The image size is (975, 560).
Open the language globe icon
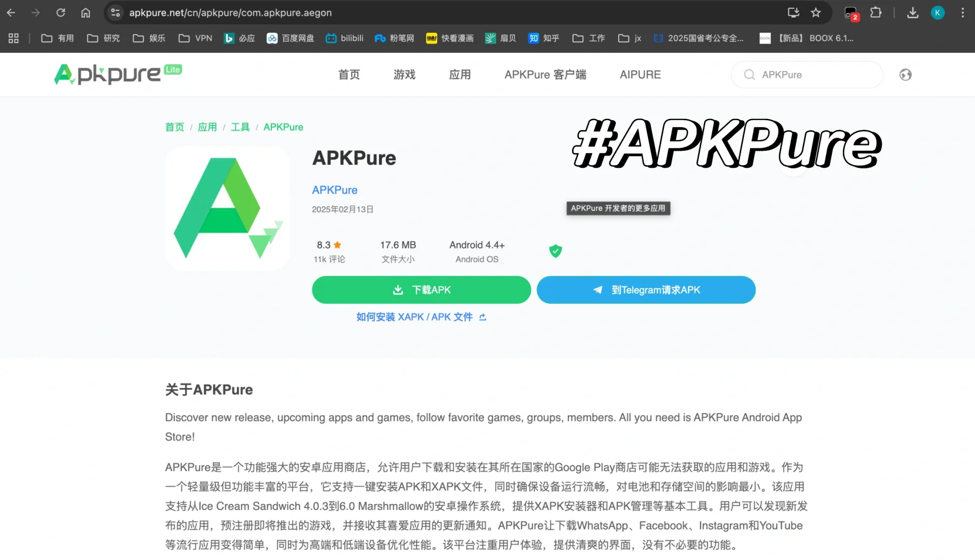[x=906, y=75]
